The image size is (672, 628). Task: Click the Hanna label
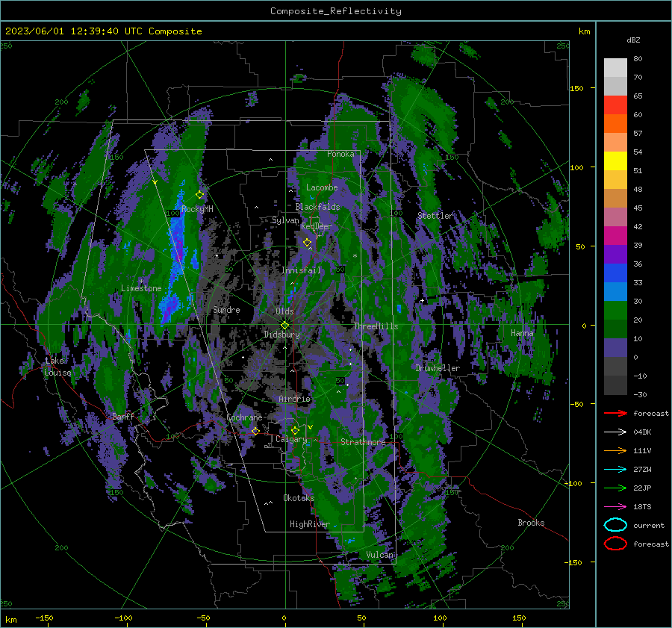point(522,333)
